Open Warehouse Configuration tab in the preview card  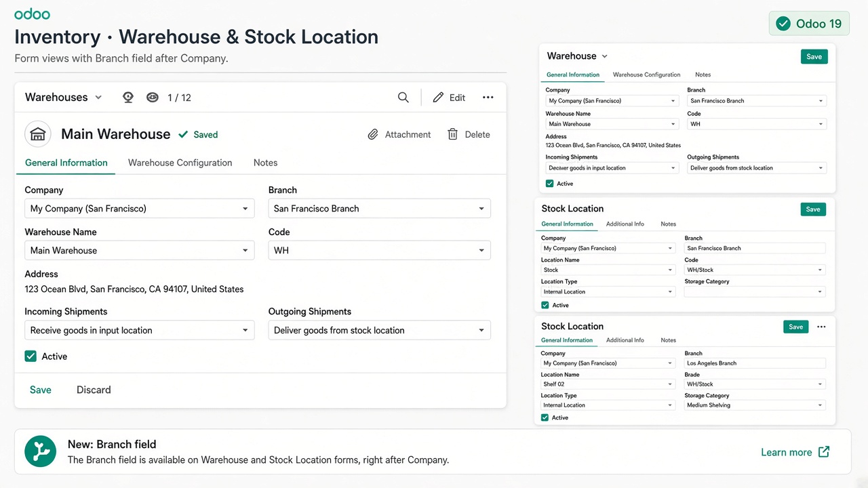click(646, 75)
